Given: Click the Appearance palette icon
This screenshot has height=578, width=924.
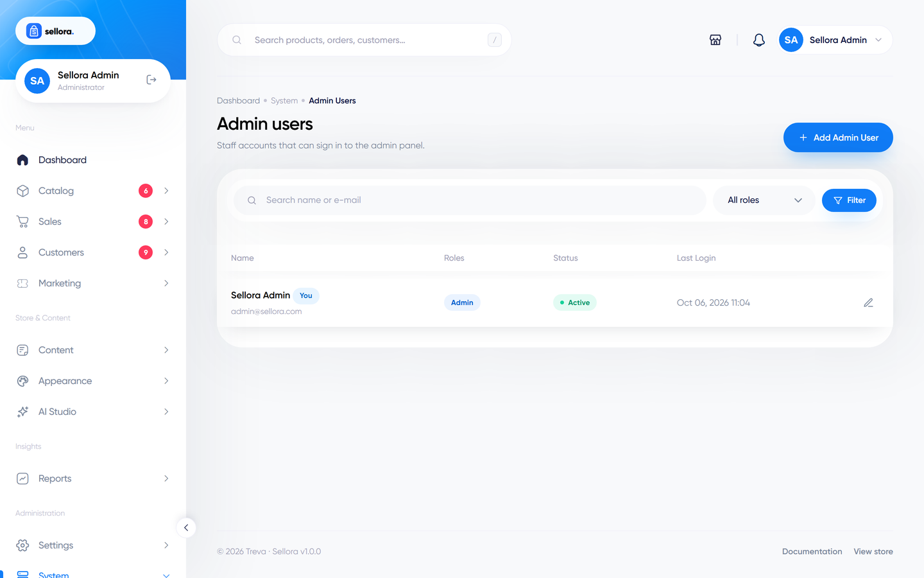Looking at the screenshot, I should [x=22, y=381].
